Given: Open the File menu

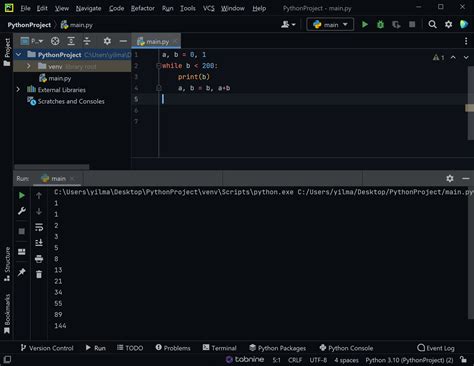Looking at the screenshot, I should 25,8.
